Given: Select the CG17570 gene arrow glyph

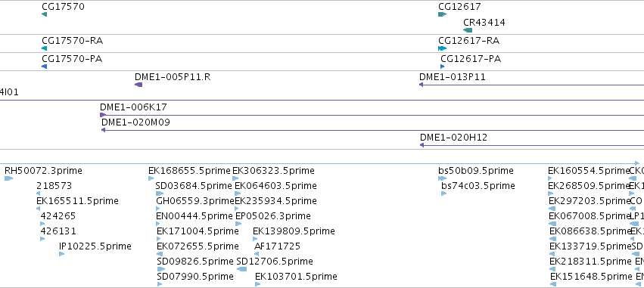Looking at the screenshot, I should pos(45,14).
